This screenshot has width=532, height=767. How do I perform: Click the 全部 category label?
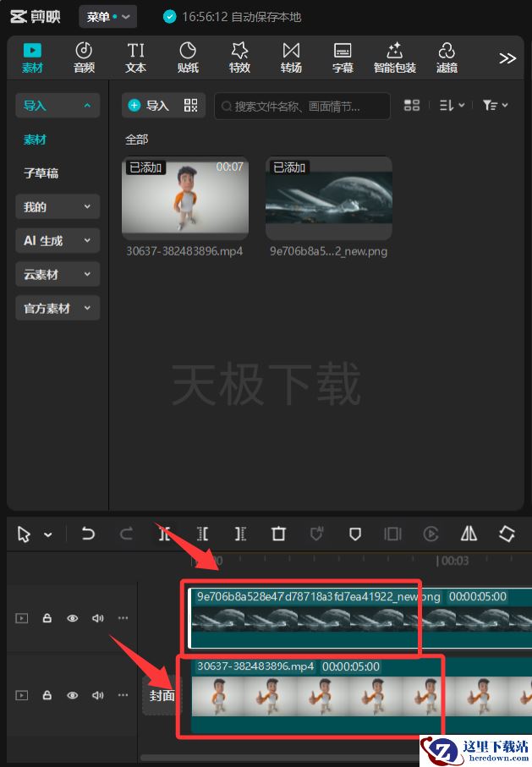[136, 140]
